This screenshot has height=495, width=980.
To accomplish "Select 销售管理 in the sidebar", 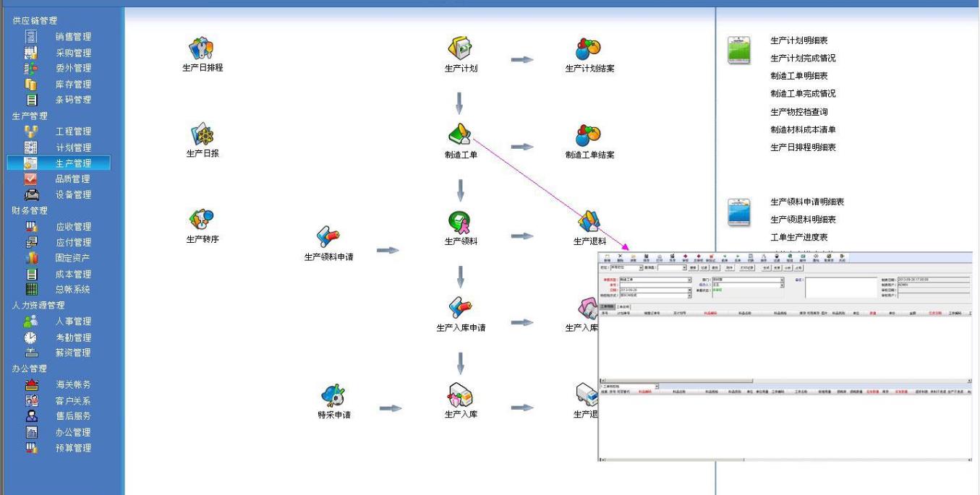I will [x=73, y=37].
